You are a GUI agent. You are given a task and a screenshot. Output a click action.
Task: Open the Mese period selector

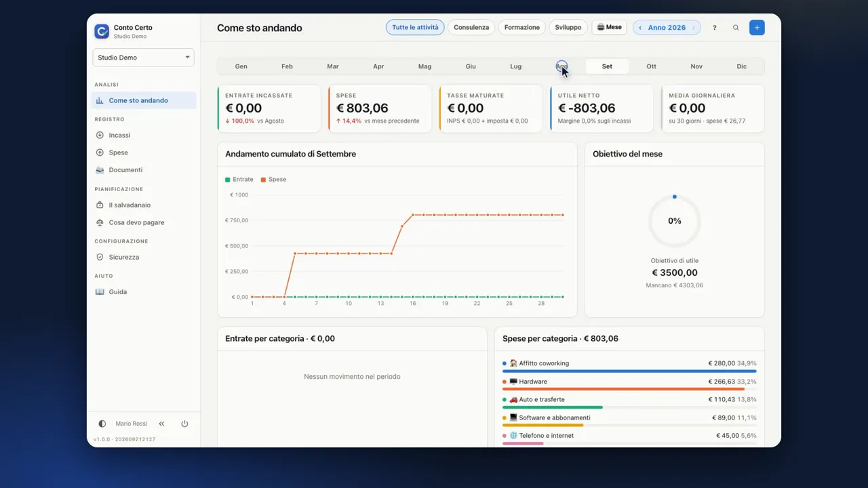[x=610, y=28]
